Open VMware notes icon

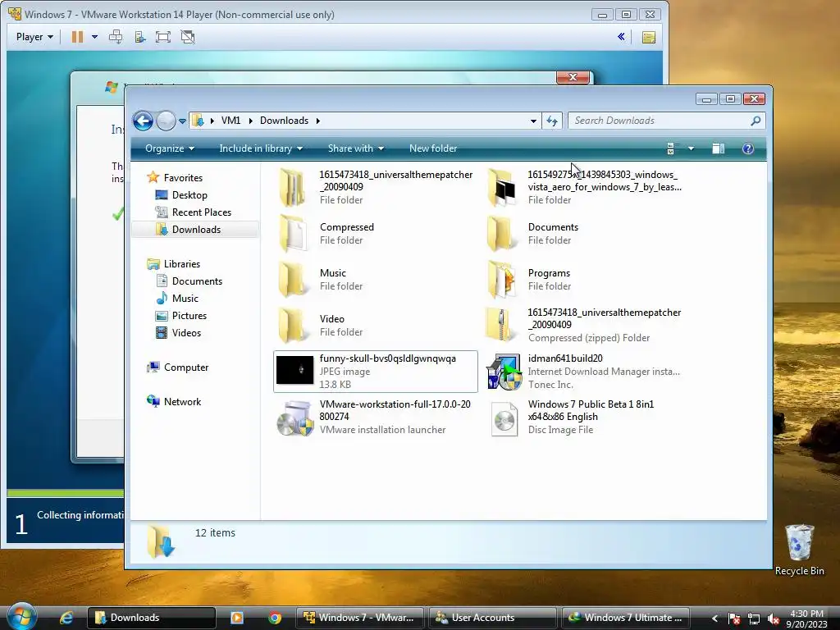tap(649, 38)
